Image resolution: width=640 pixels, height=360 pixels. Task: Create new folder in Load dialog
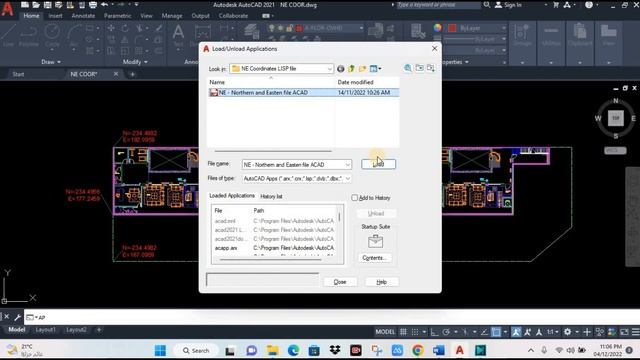point(362,69)
